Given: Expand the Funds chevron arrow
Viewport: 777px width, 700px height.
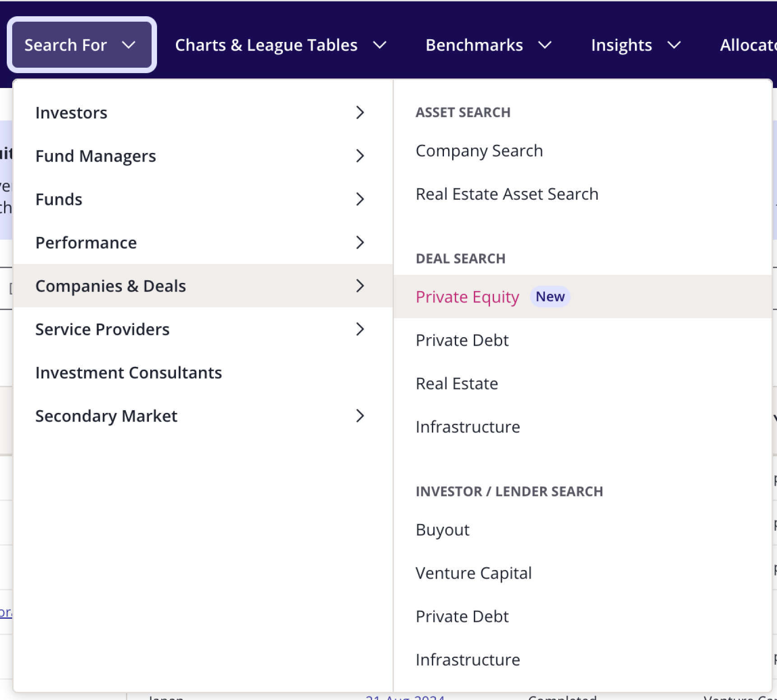Looking at the screenshot, I should pyautogui.click(x=360, y=199).
